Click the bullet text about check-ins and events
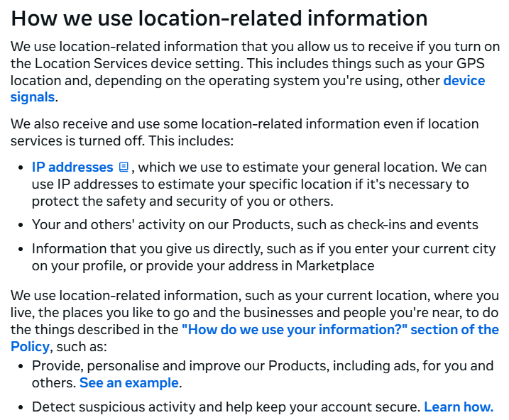The image size is (509, 420). 256,225
